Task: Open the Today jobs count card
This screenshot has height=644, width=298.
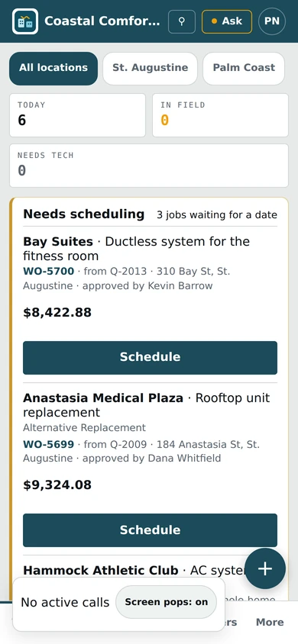Action: pos(77,115)
